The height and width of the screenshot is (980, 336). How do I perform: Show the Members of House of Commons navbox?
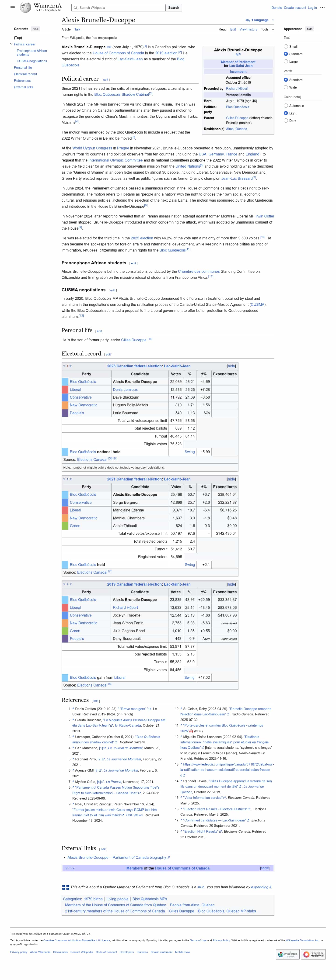[x=264, y=868]
